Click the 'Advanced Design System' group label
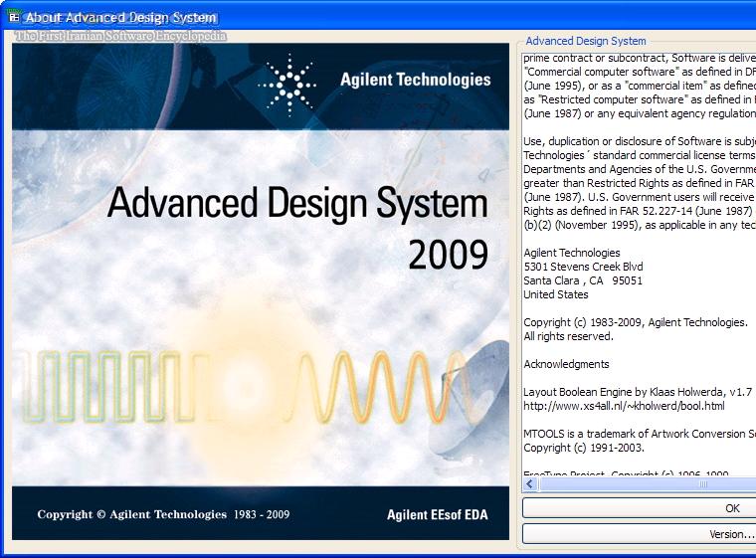 coord(586,41)
